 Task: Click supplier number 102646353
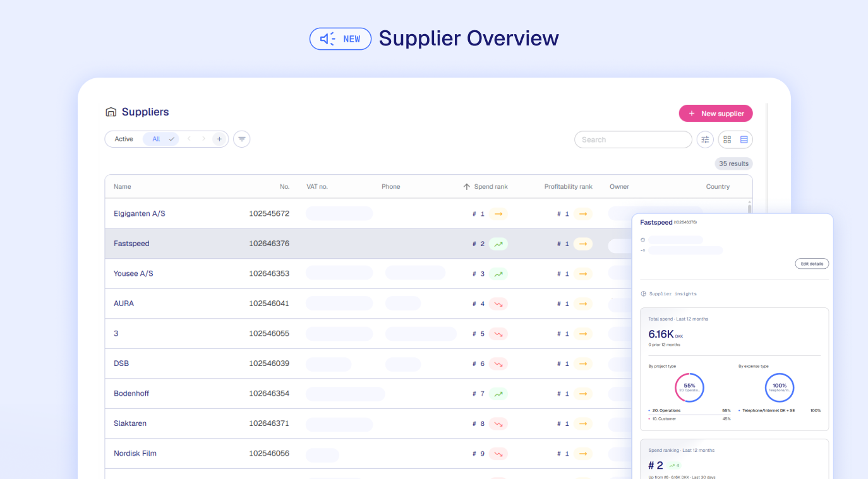coord(269,274)
